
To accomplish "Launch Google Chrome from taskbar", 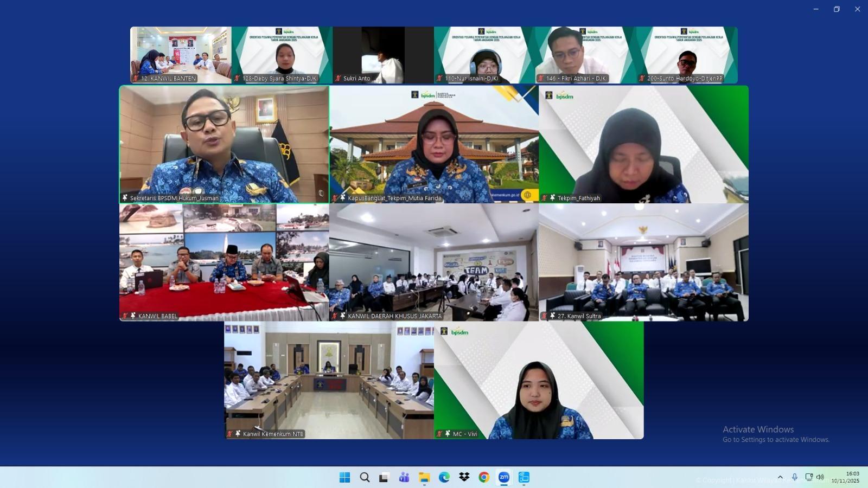I will 484,477.
